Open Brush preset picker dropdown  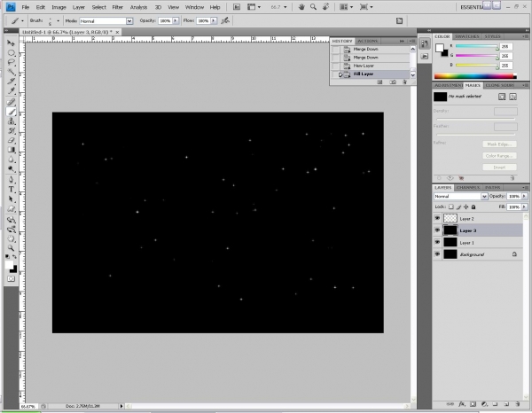[x=58, y=21]
